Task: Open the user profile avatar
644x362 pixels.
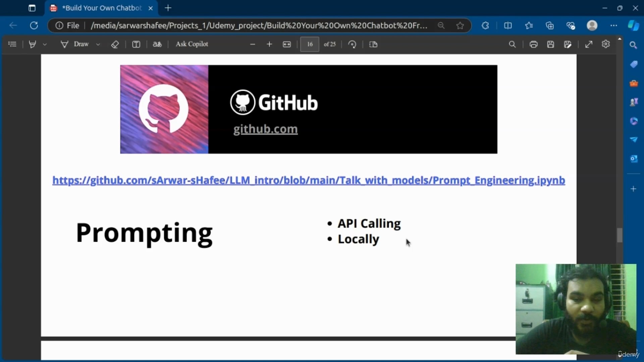Action: click(x=592, y=25)
